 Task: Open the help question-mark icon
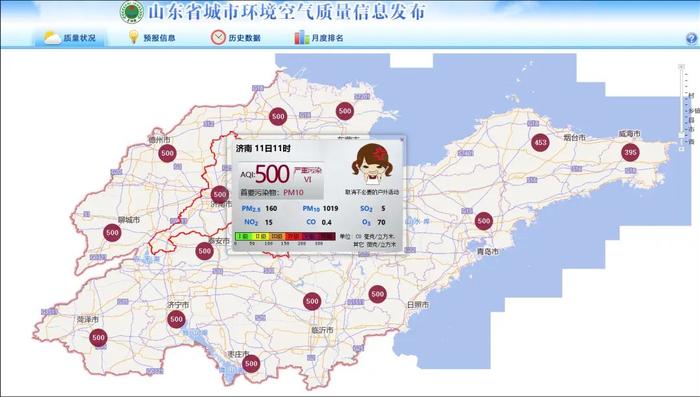click(x=691, y=39)
